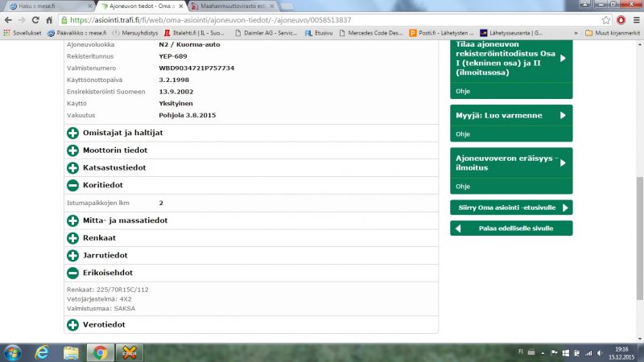Open the Iltalehti.fi bookmark
Viewport: 644px width, 362px height.
pos(194,33)
